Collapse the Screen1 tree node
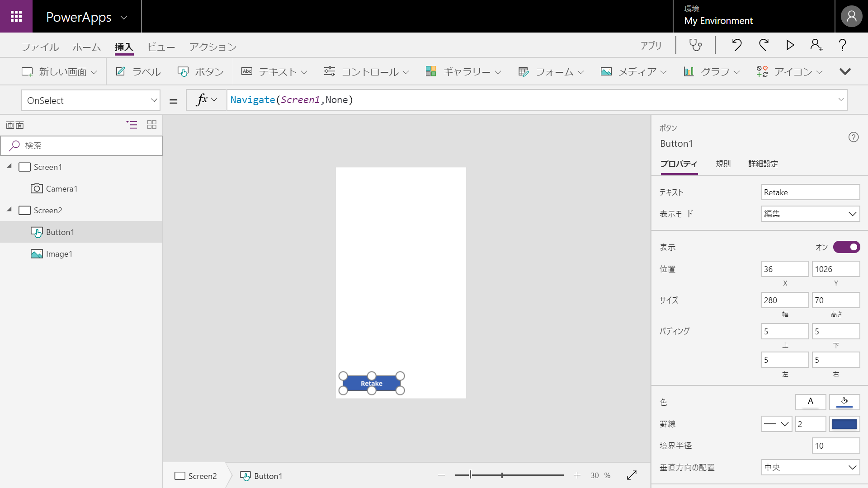The height and width of the screenshot is (488, 868). pos(9,166)
